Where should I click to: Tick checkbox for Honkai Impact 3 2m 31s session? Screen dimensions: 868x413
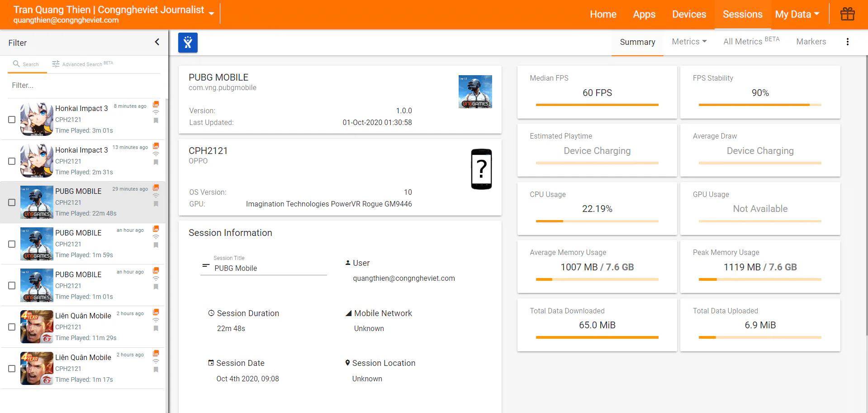coord(12,161)
